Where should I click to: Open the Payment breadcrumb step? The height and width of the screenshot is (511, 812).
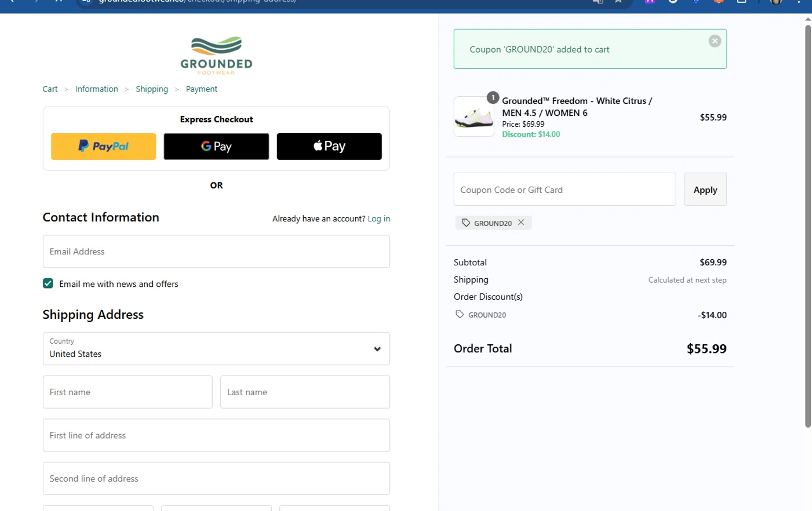201,89
